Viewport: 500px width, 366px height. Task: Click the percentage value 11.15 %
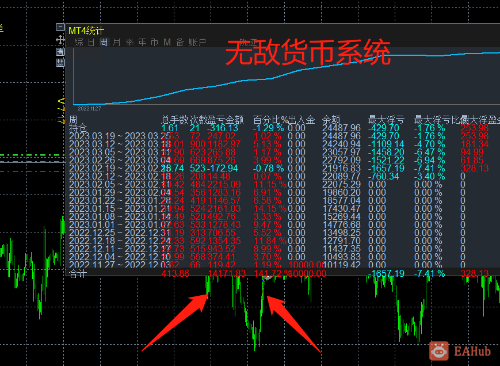[270, 184]
